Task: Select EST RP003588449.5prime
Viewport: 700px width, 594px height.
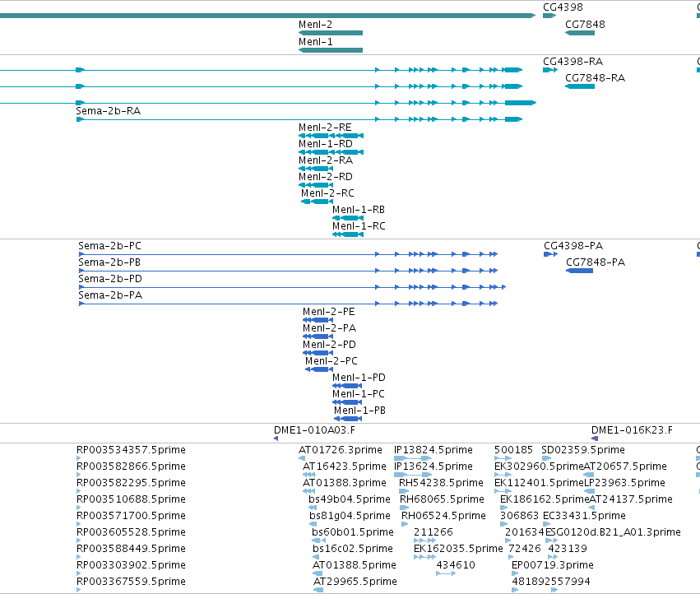Action: coord(131,550)
